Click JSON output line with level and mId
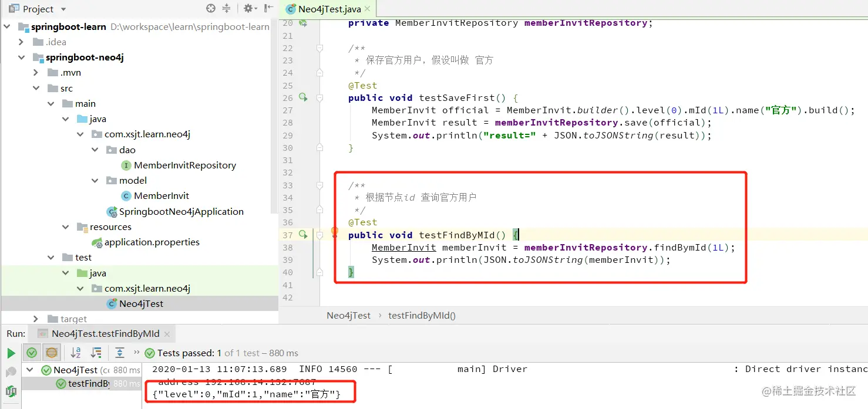 tap(246, 394)
